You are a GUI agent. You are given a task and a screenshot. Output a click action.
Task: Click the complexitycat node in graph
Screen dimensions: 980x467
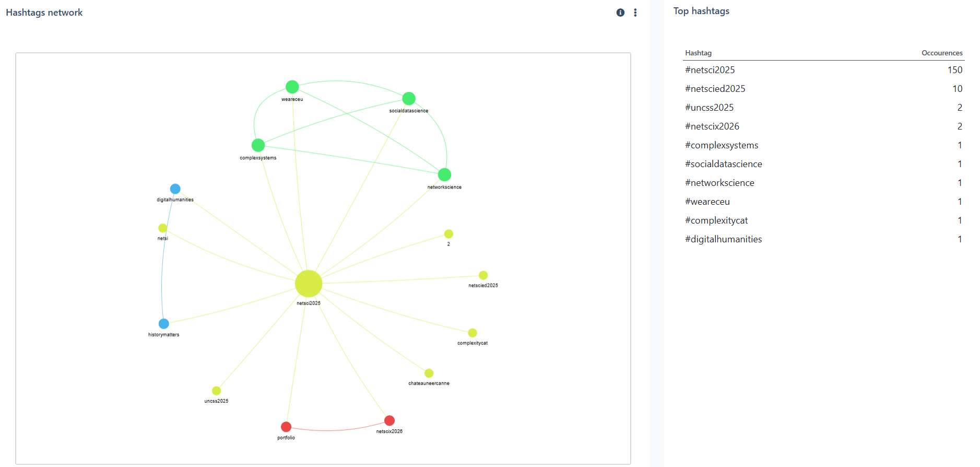tap(473, 333)
